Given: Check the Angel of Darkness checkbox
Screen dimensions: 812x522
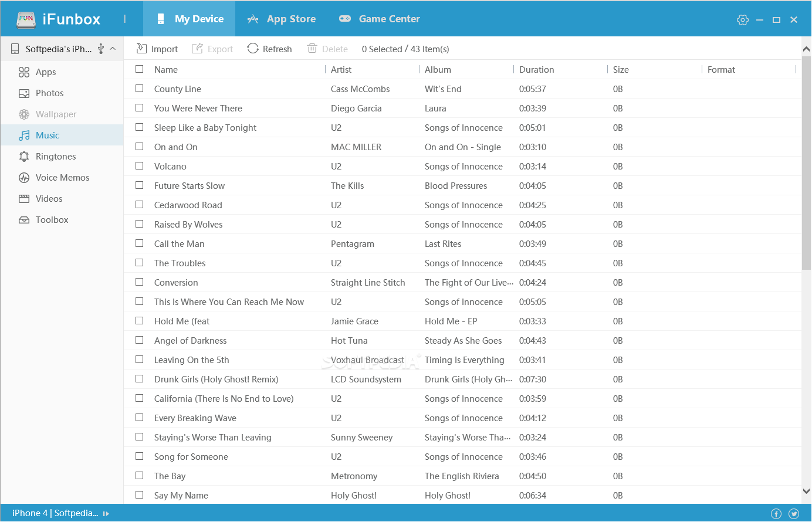Looking at the screenshot, I should [x=140, y=340].
